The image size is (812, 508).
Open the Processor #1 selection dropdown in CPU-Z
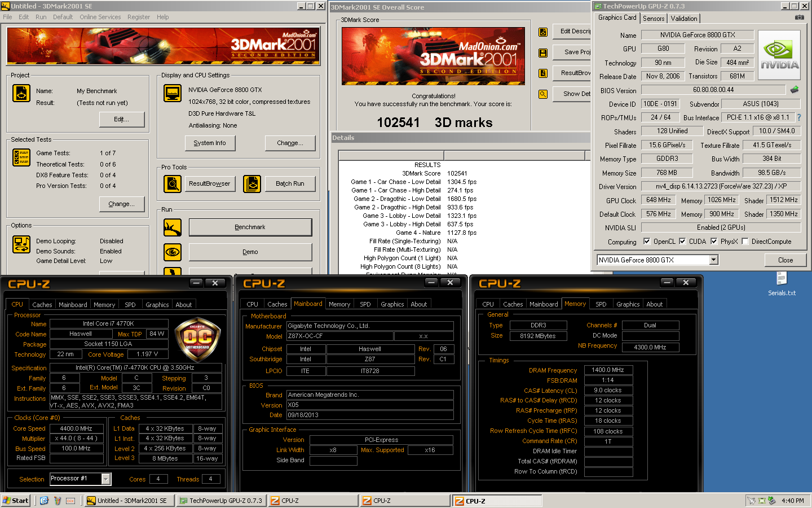click(105, 479)
